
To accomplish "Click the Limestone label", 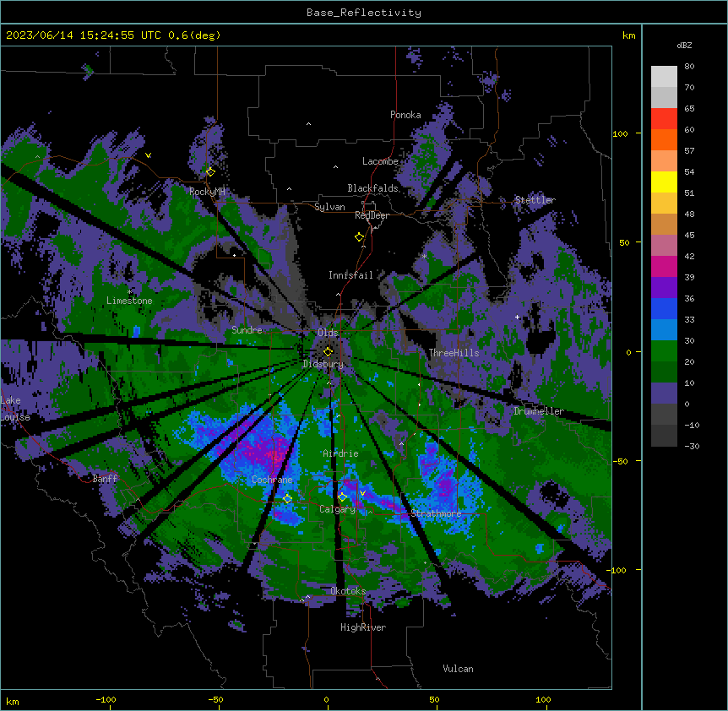I will [129, 301].
